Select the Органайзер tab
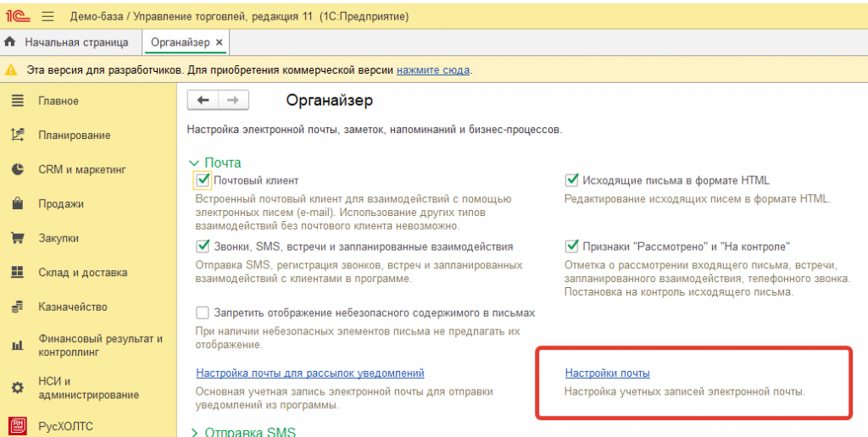Screen dimensions: 868x437 (x=181, y=42)
